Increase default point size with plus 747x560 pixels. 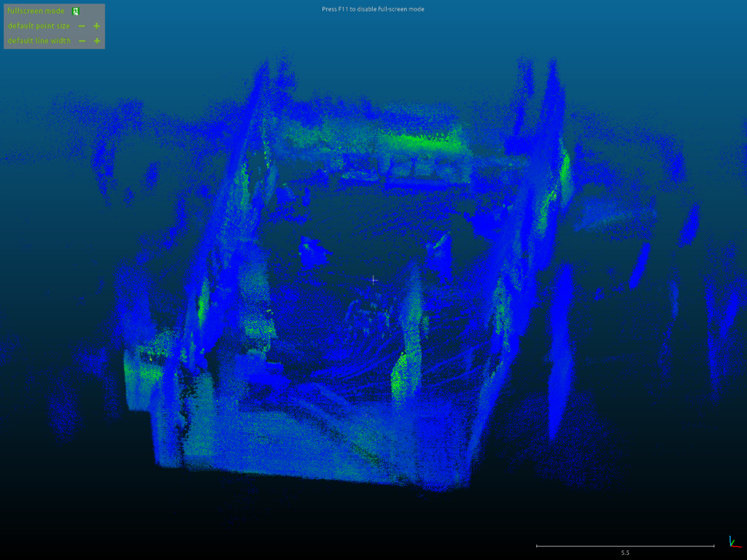pos(97,26)
